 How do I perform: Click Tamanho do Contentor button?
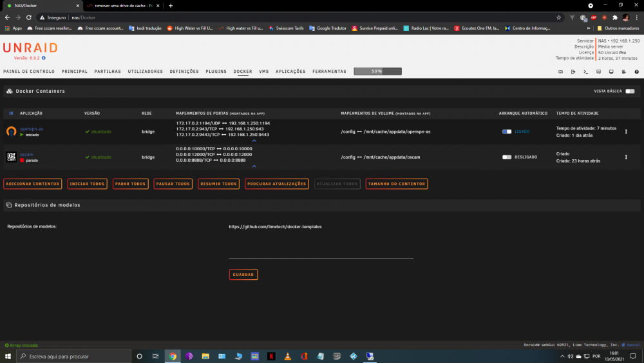point(397,184)
